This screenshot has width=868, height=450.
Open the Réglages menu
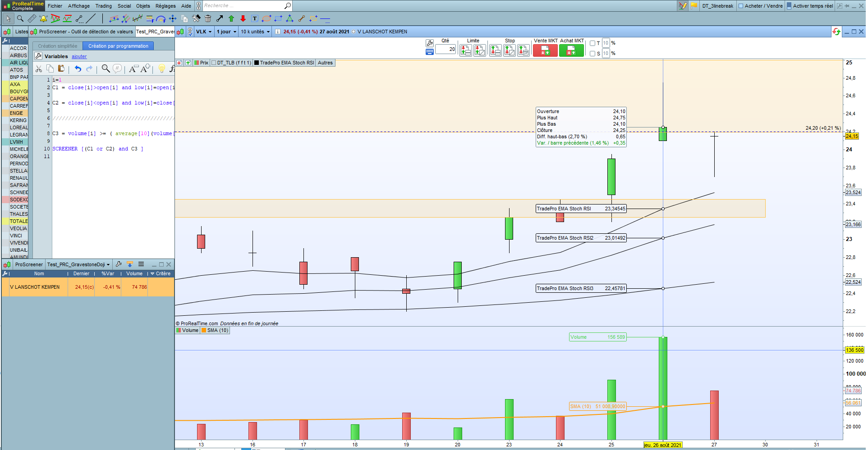tap(165, 6)
